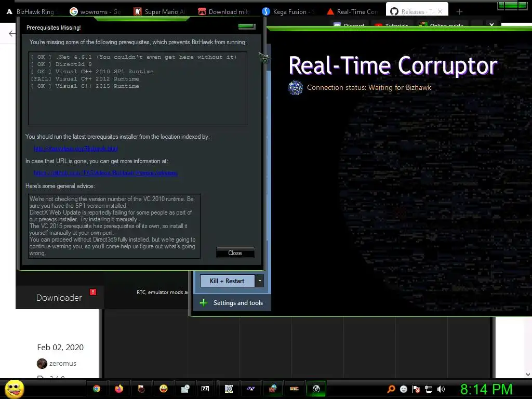Switch to the wowroms Google tab

[x=96, y=11]
